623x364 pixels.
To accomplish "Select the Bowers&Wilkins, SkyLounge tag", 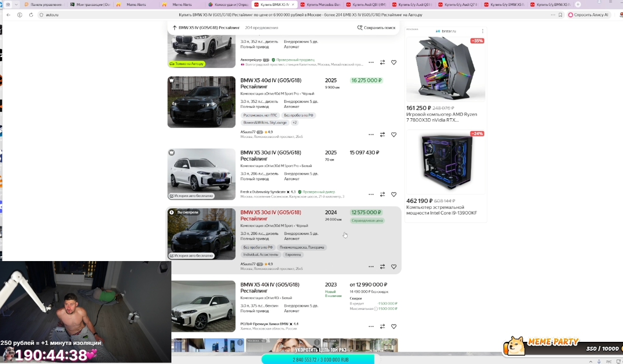I will pyautogui.click(x=265, y=123).
